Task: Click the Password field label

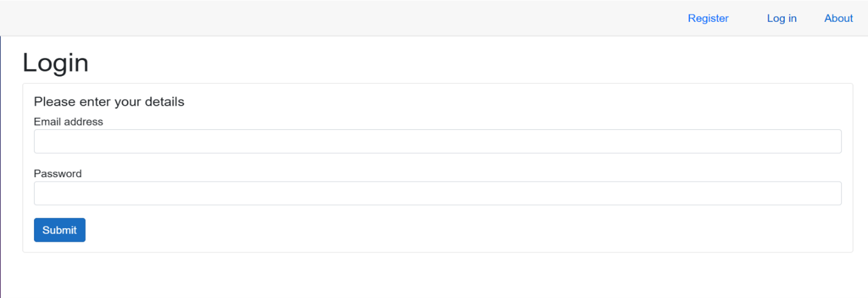Action: pyautogui.click(x=58, y=174)
